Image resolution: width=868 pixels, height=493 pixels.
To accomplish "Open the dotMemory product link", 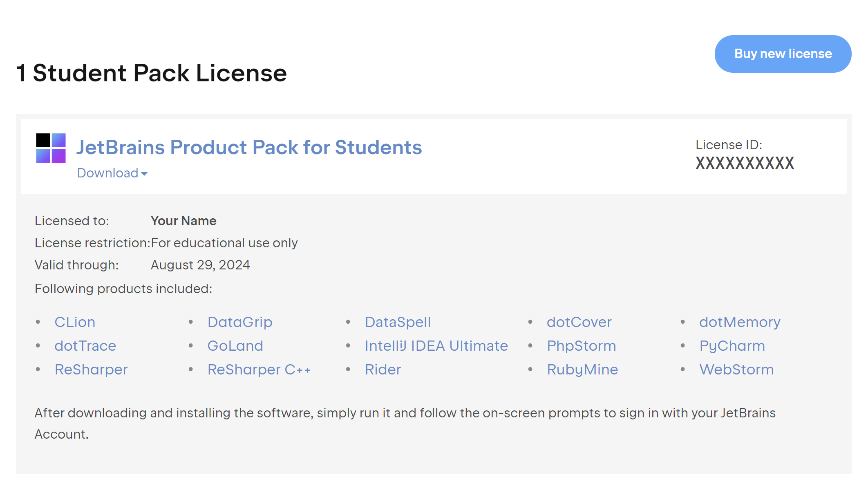I will point(740,322).
